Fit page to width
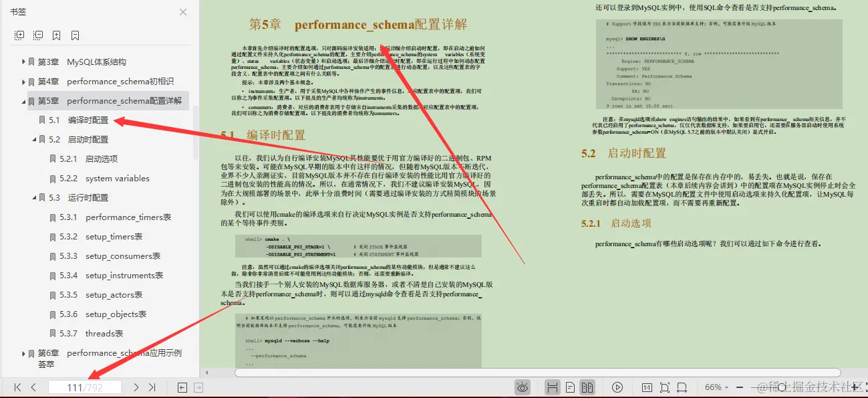 (x=682, y=387)
